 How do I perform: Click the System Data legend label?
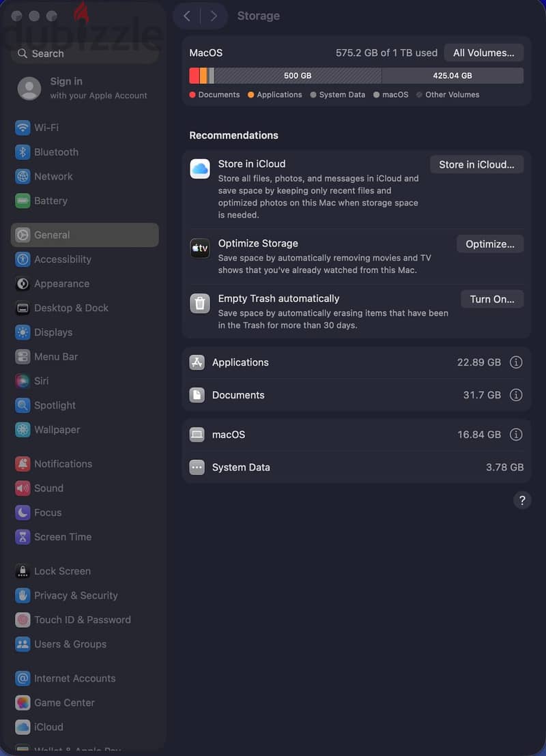342,95
